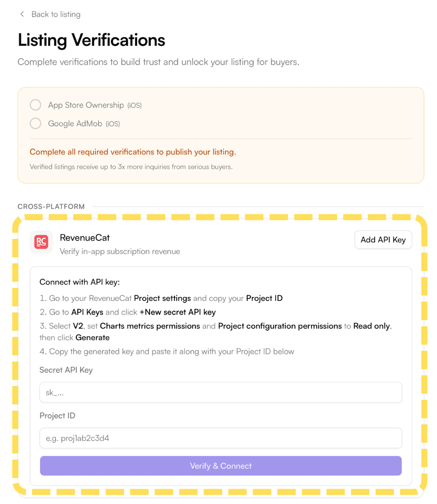Click the RevenueCat integration title

(x=85, y=238)
